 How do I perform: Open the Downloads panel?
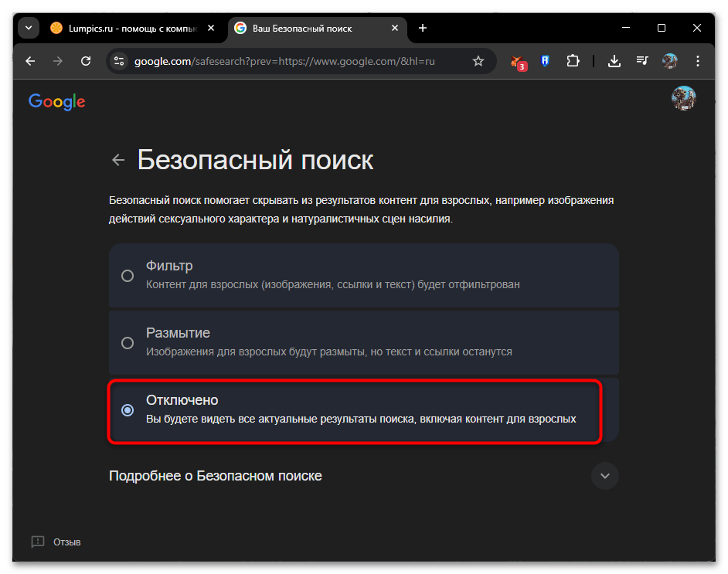coord(614,60)
